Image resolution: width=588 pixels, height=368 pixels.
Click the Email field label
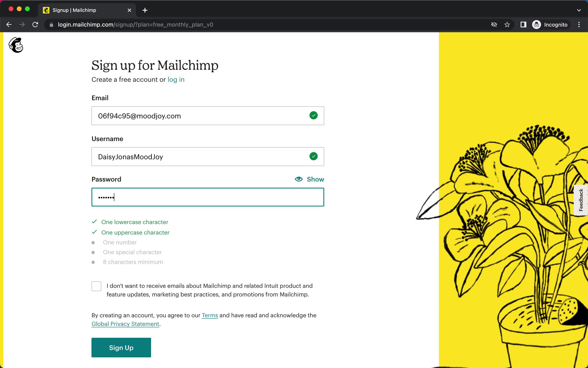coord(100,98)
